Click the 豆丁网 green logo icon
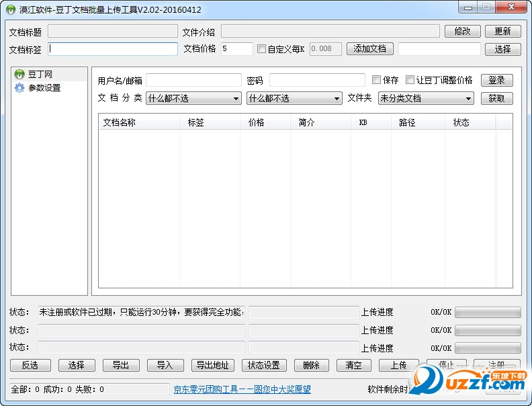 tap(19, 74)
